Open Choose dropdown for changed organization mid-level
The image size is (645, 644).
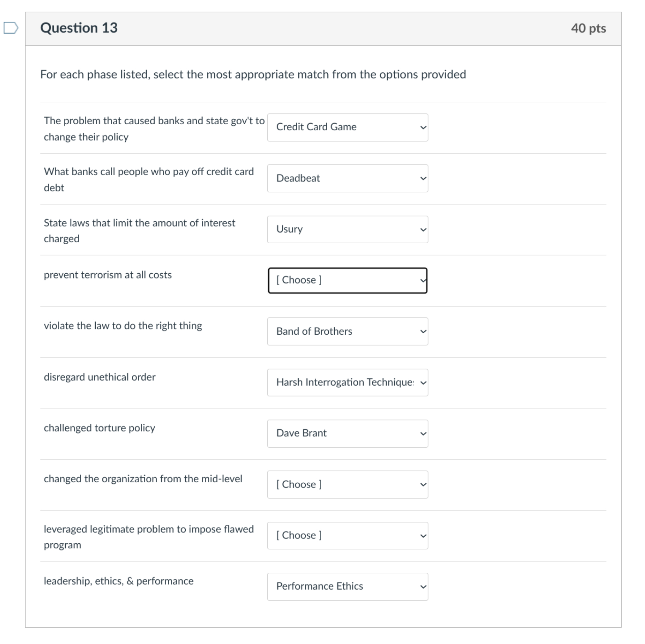click(347, 484)
